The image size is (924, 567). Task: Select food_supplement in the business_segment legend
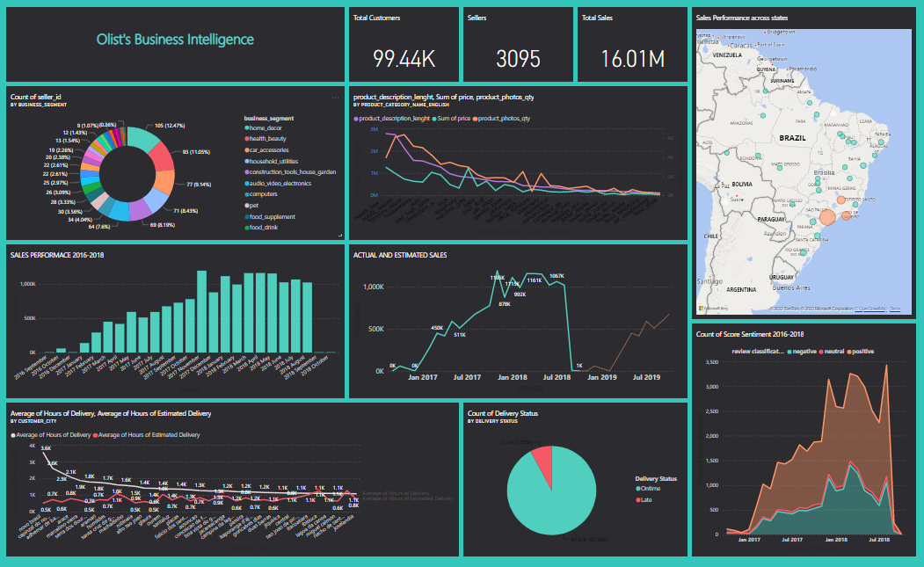pos(270,216)
